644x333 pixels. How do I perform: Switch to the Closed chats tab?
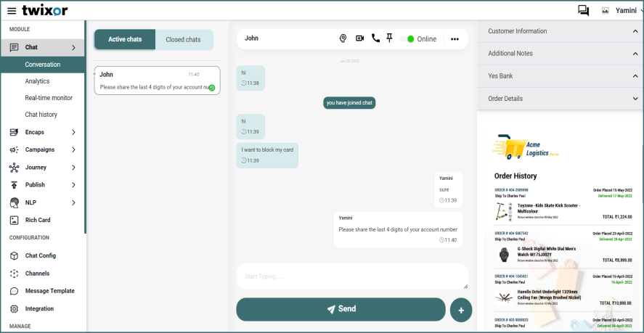183,39
